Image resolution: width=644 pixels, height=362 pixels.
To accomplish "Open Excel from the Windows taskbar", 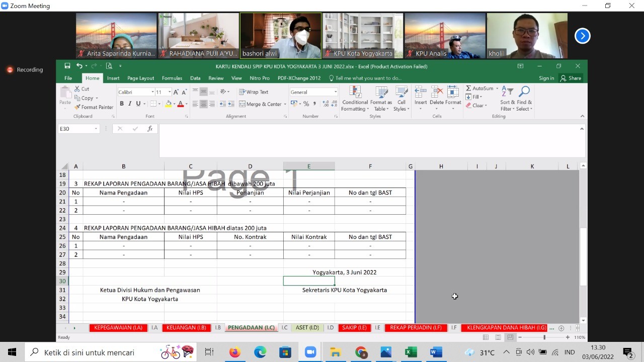I will tap(411, 352).
